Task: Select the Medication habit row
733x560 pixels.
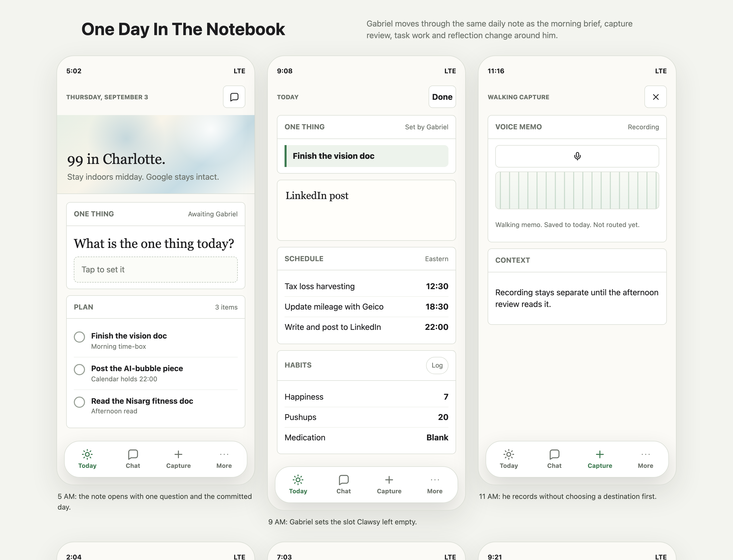Action: (366, 437)
